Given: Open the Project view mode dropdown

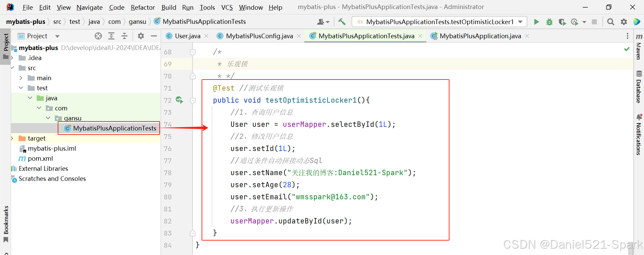Looking at the screenshot, I should pos(57,36).
